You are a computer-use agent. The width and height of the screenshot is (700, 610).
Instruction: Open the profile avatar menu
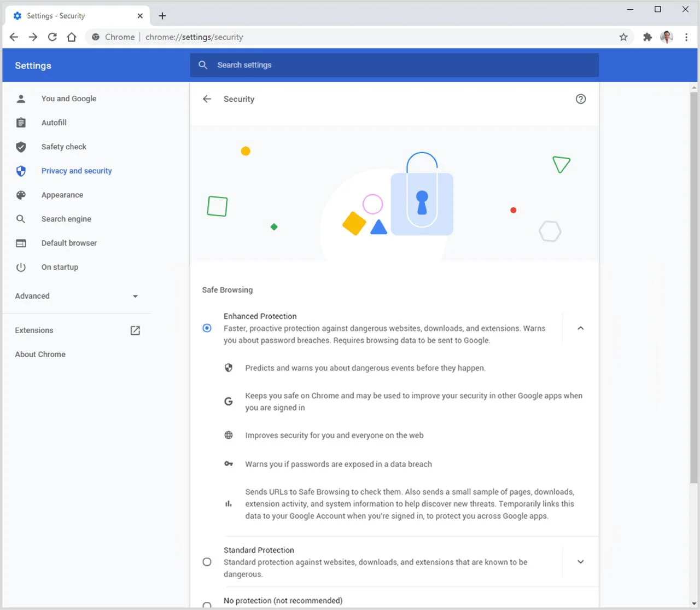click(x=667, y=37)
